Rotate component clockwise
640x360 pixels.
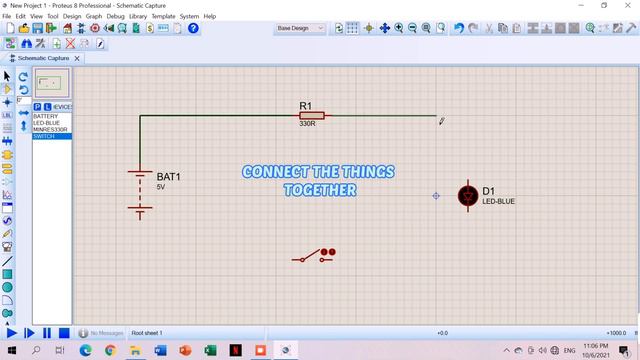point(23,76)
